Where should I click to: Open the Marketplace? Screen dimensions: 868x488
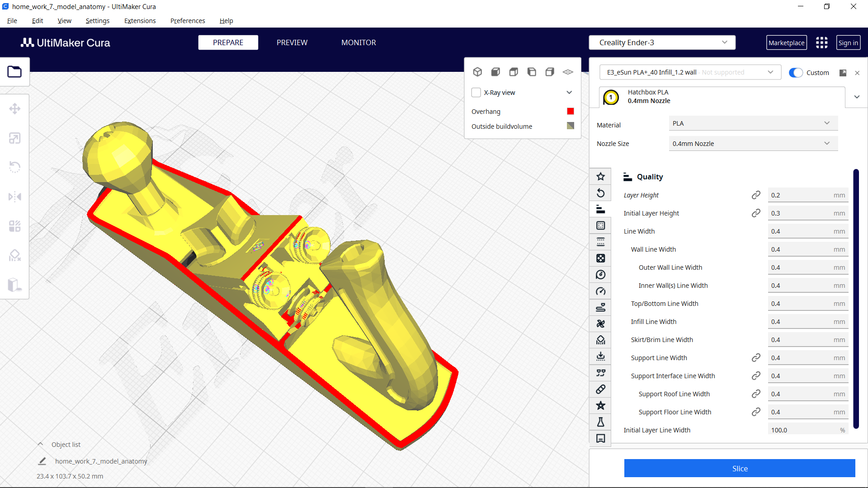coord(787,42)
